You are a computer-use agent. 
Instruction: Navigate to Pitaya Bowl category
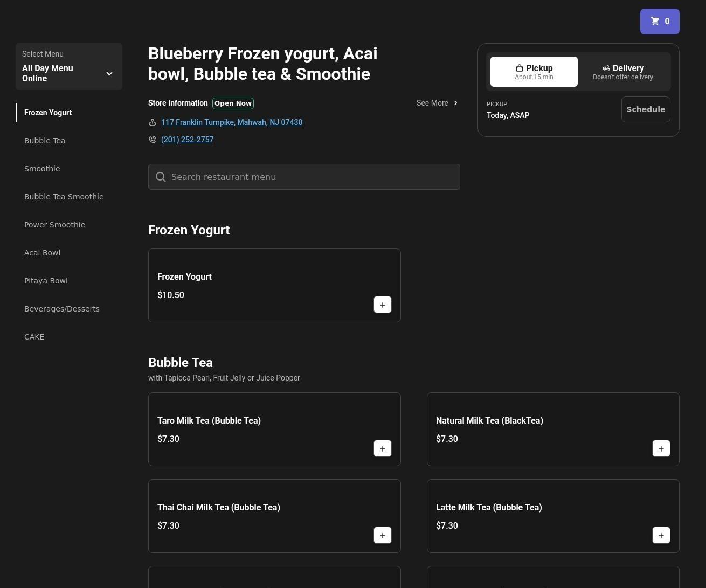46,281
